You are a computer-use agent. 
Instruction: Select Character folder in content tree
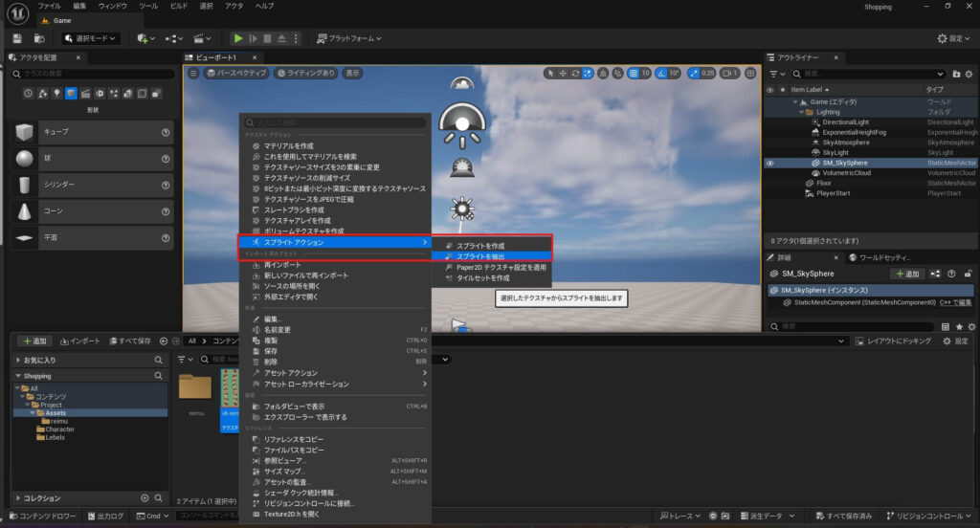[59, 429]
